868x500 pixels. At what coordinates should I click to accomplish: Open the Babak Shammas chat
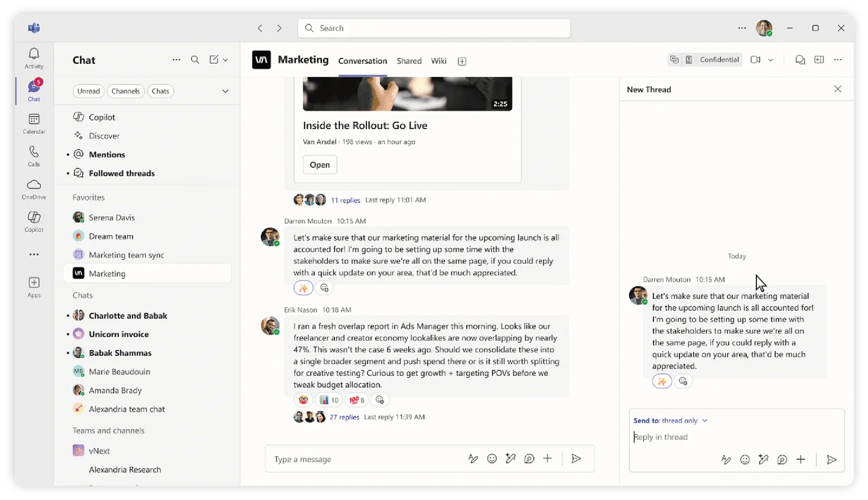120,353
